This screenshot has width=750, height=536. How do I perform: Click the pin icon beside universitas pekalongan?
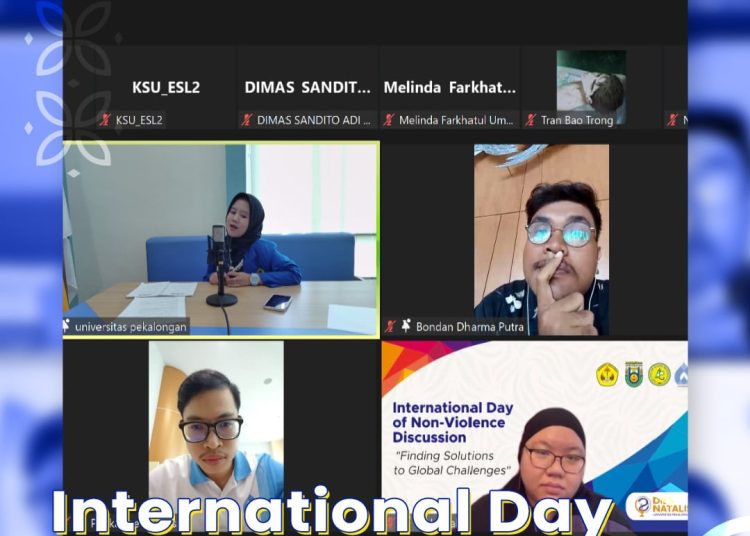(66, 326)
